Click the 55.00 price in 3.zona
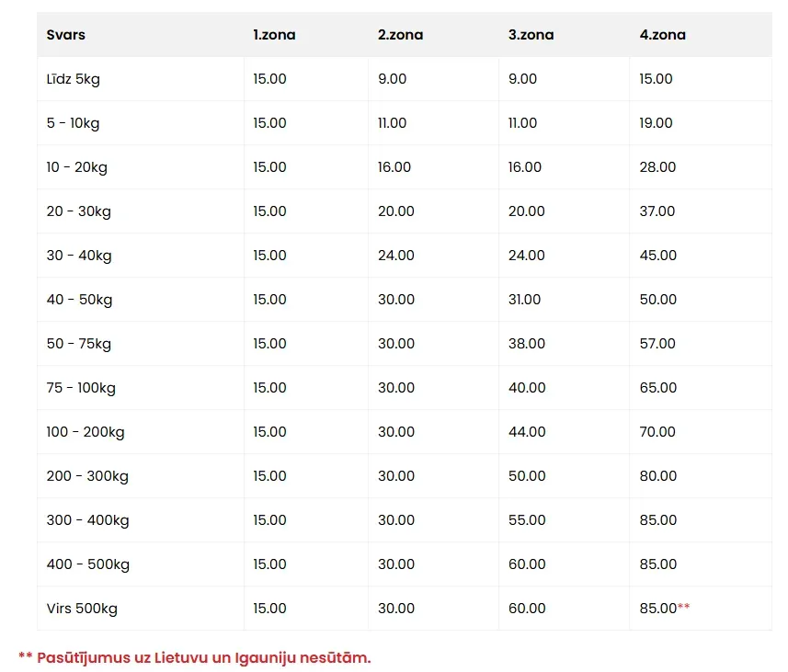Image resolution: width=788 pixels, height=672 pixels. 527,520
